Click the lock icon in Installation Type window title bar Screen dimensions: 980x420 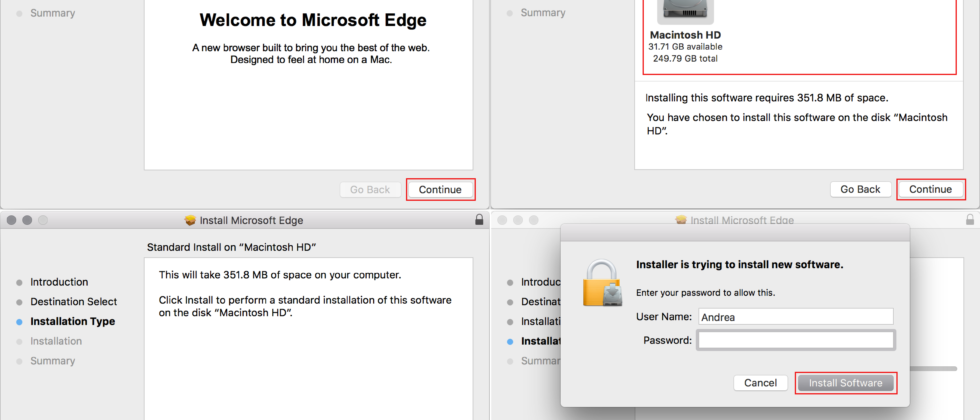click(x=479, y=220)
